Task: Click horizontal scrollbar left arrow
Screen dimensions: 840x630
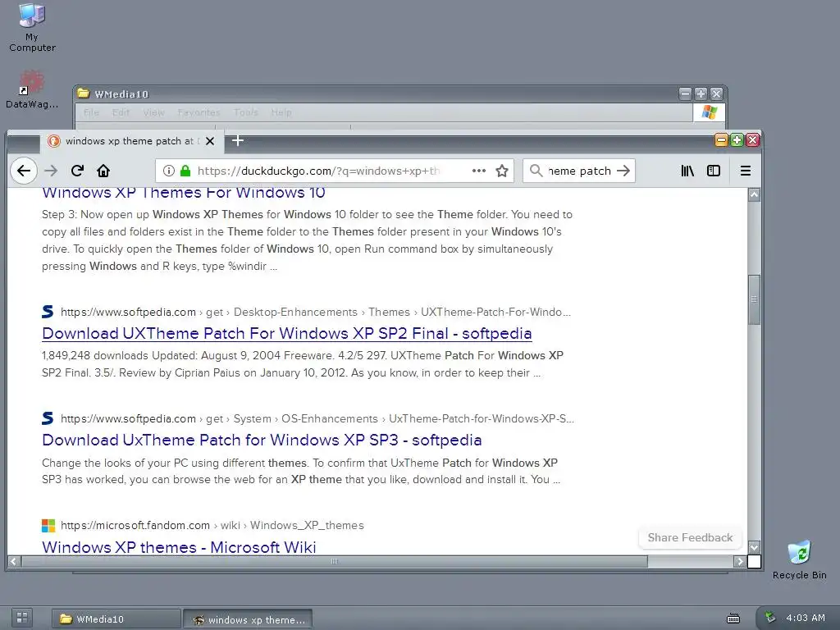Action: pos(13,561)
